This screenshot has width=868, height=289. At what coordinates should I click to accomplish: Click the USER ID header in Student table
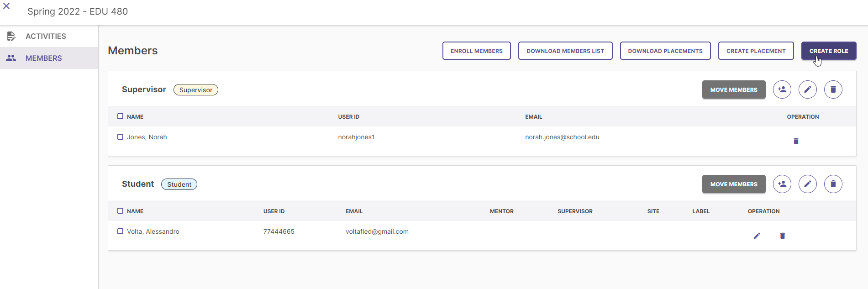(274, 211)
